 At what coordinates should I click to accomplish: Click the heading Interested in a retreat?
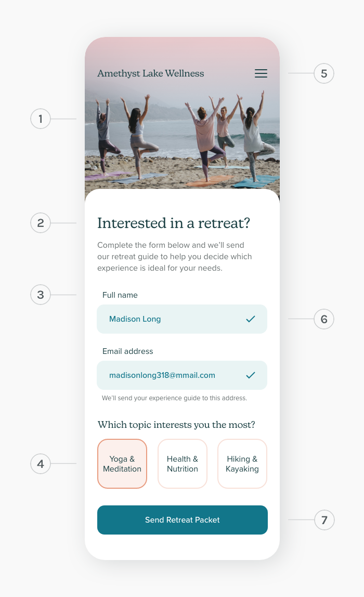click(174, 223)
